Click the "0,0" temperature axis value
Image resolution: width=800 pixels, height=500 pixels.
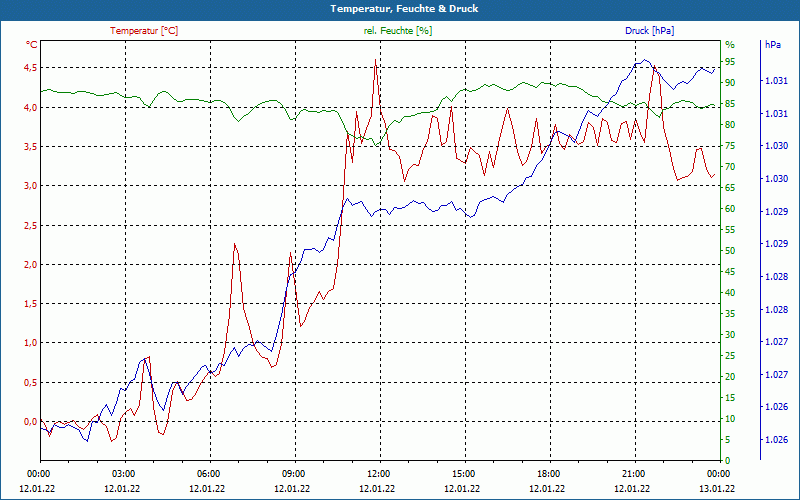pyautogui.click(x=31, y=421)
